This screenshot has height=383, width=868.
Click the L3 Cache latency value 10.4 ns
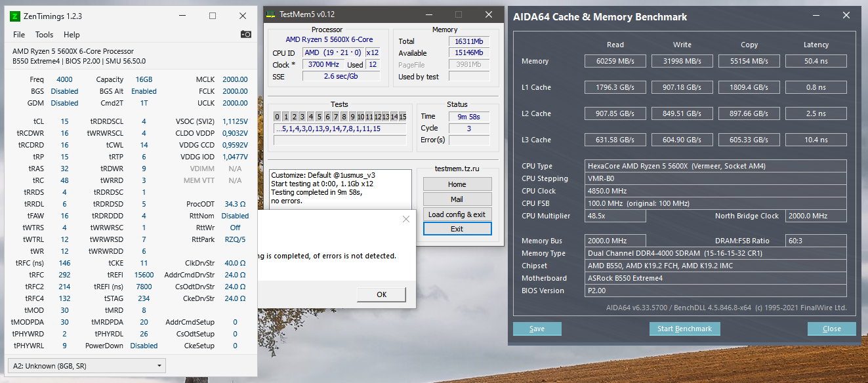click(816, 140)
